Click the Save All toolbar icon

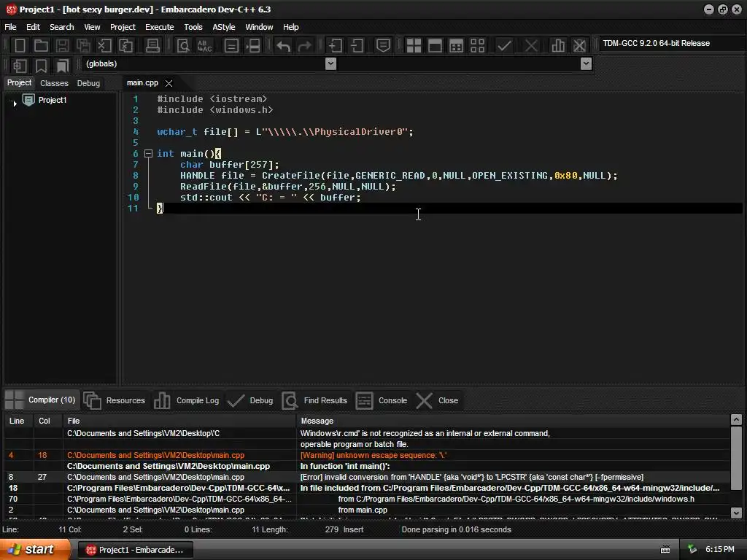pyautogui.click(x=83, y=46)
